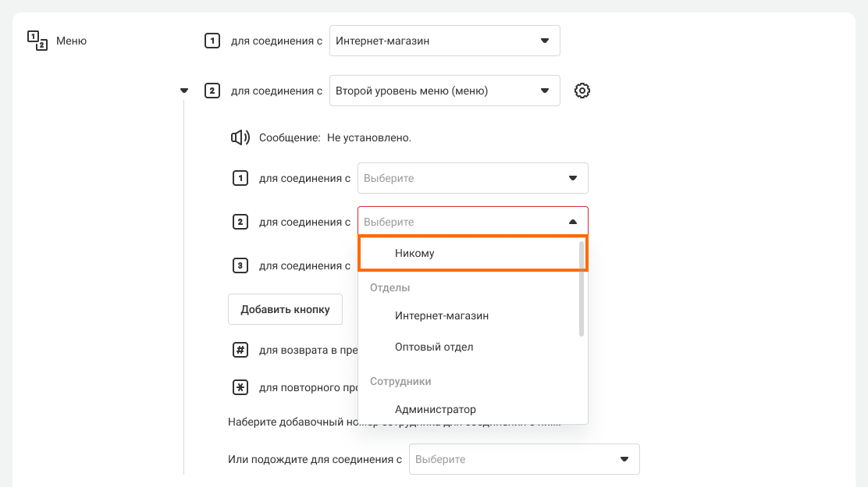This screenshot has width=868, height=488.
Task: Select Администратор from the employees list
Action: click(x=436, y=409)
